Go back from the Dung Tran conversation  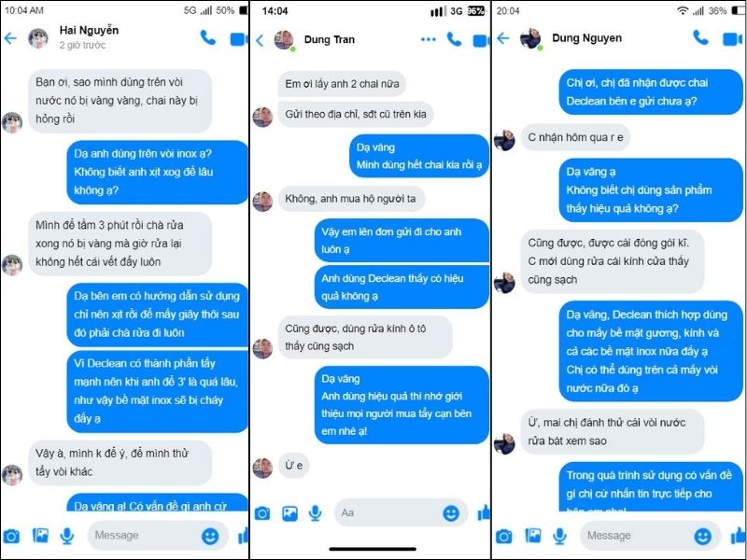point(260,40)
